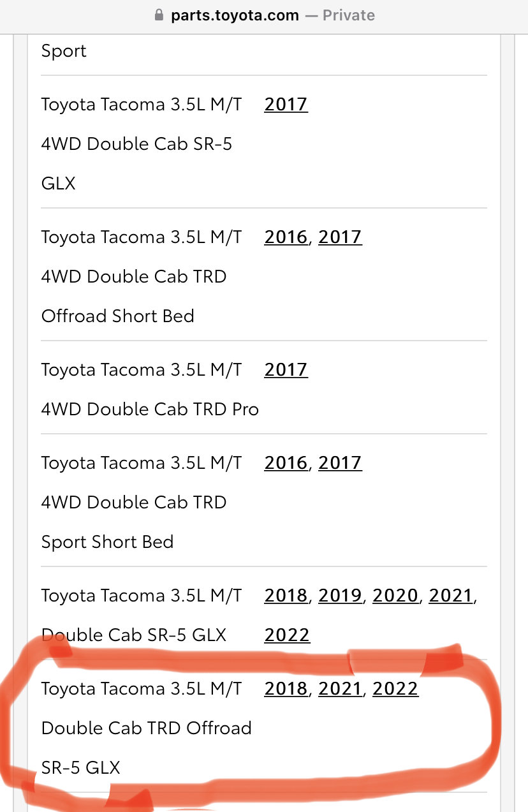Image resolution: width=528 pixels, height=812 pixels.
Task: Open 2017 link for TRD Pro row
Action: click(x=286, y=369)
